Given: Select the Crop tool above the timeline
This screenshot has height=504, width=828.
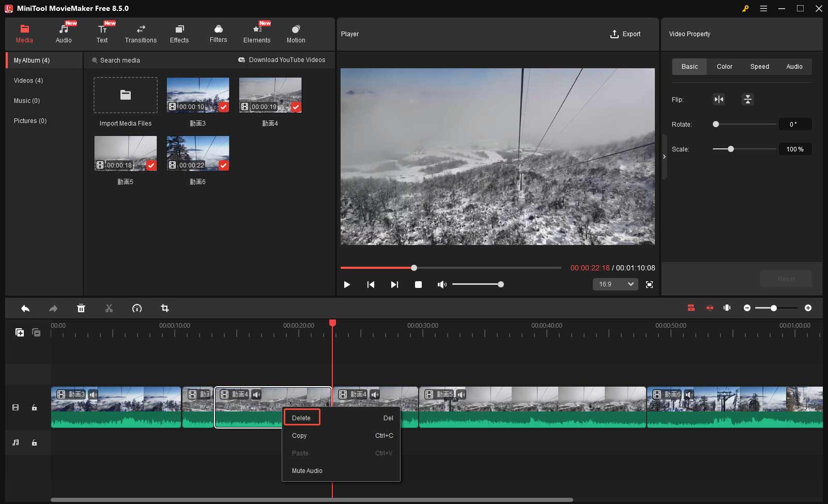Looking at the screenshot, I should (x=165, y=308).
